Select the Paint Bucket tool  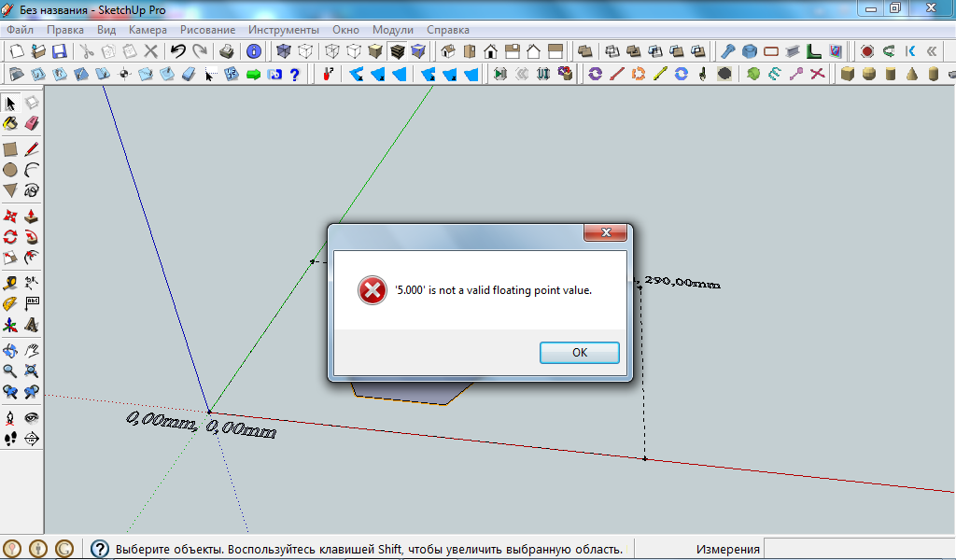point(10,123)
